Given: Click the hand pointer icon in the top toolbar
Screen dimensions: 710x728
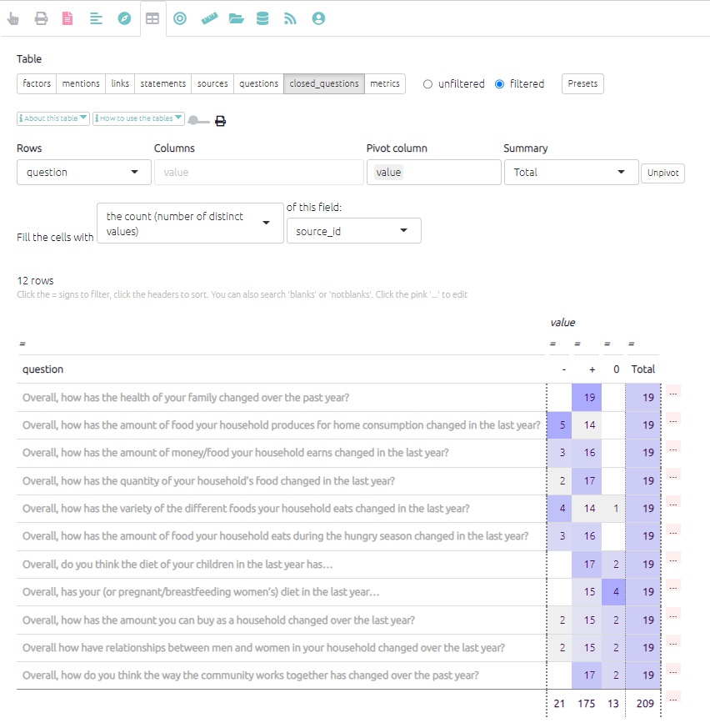Looking at the screenshot, I should [13, 18].
